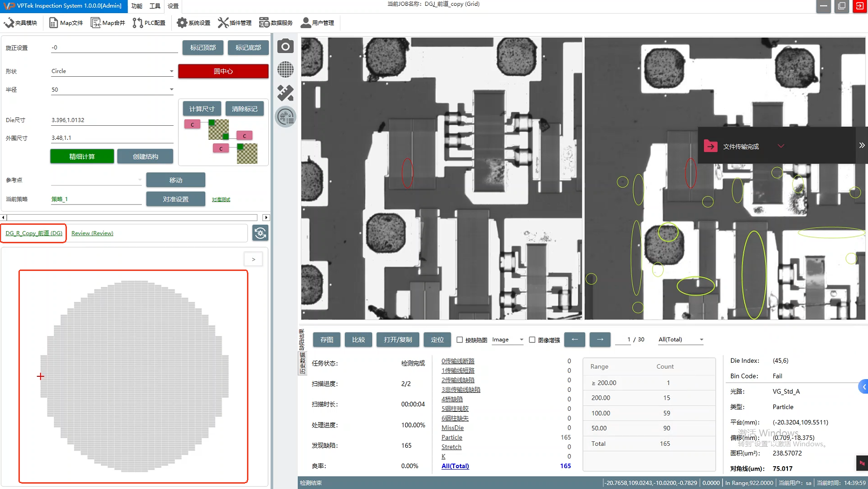868x489 pixels.
Task: Open the Map文件 toolbar item
Action: click(66, 23)
